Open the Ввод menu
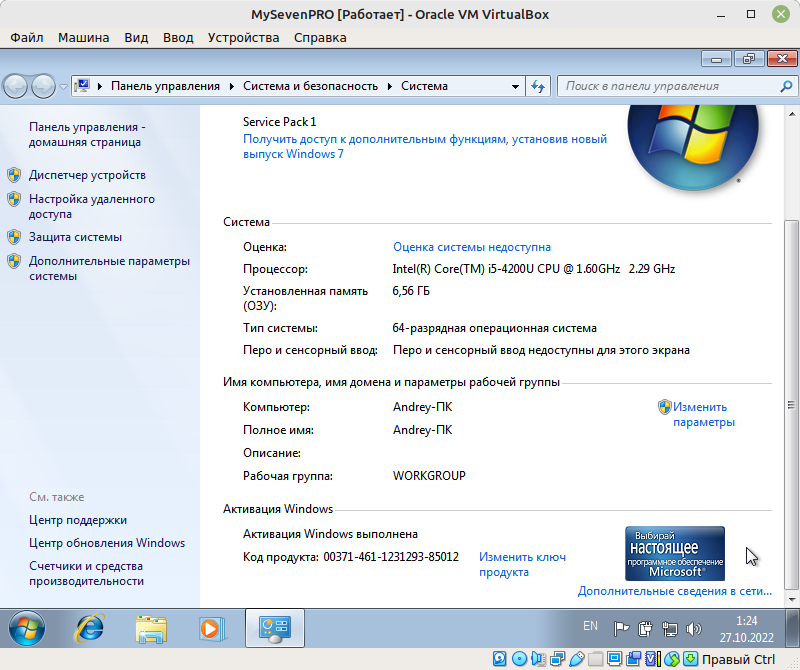 click(x=178, y=38)
